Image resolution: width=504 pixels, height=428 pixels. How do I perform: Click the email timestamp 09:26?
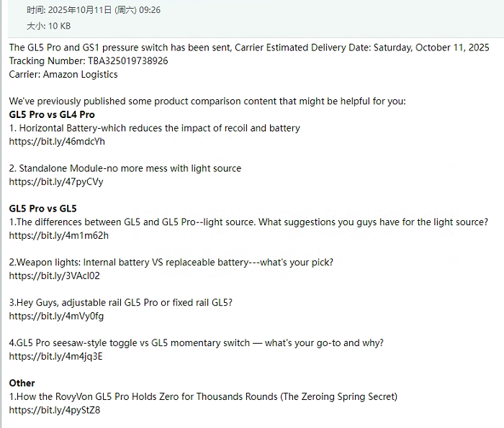[150, 10]
